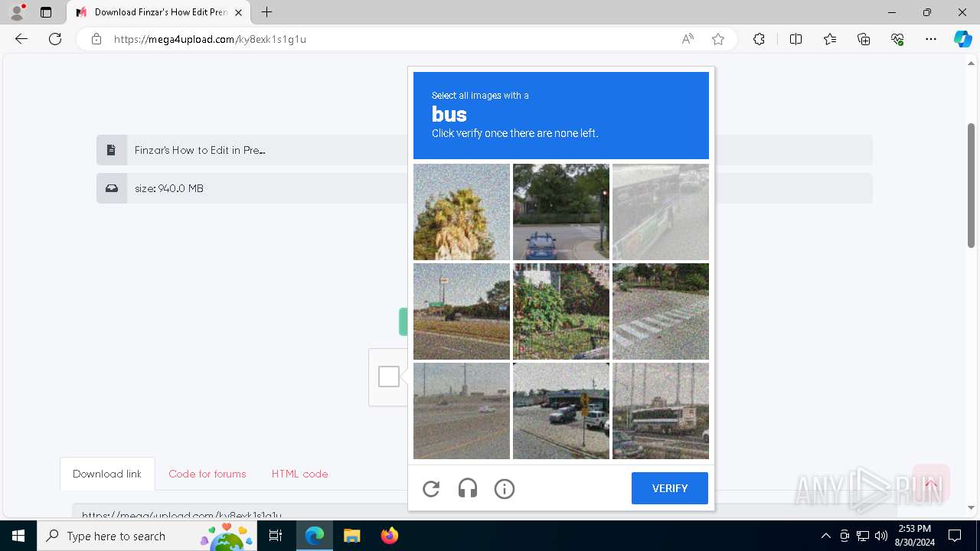Open the Favorites list icon
The image size is (980, 551).
[830, 39]
